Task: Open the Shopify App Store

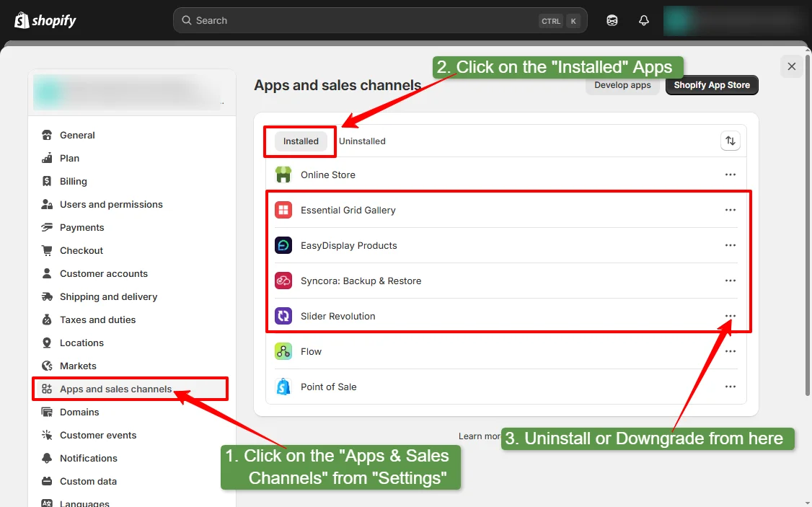Action: pyautogui.click(x=712, y=85)
